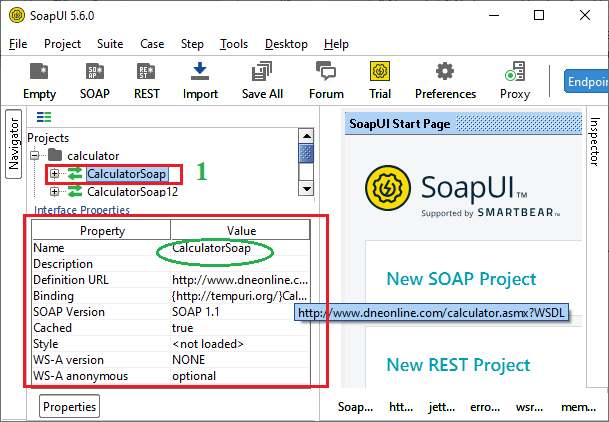Viewport: 609px width, 422px height.
Task: Open the wsr... log tab
Action: point(529,407)
